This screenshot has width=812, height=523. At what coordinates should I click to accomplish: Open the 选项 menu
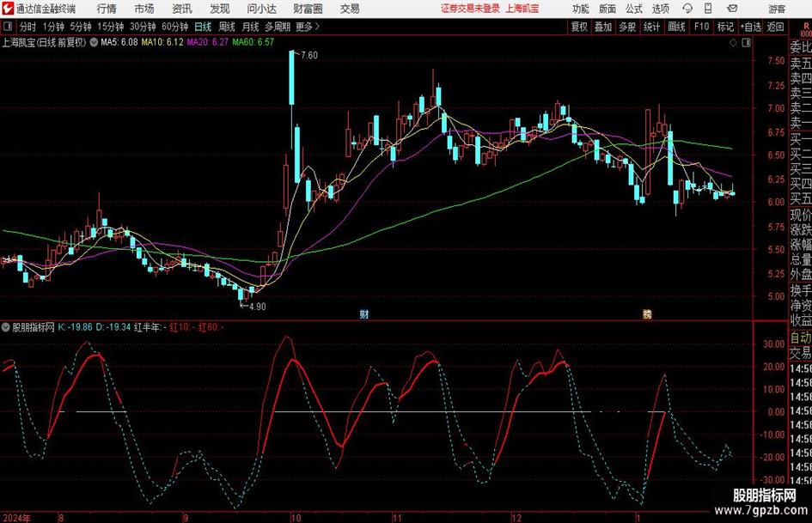click(660, 9)
